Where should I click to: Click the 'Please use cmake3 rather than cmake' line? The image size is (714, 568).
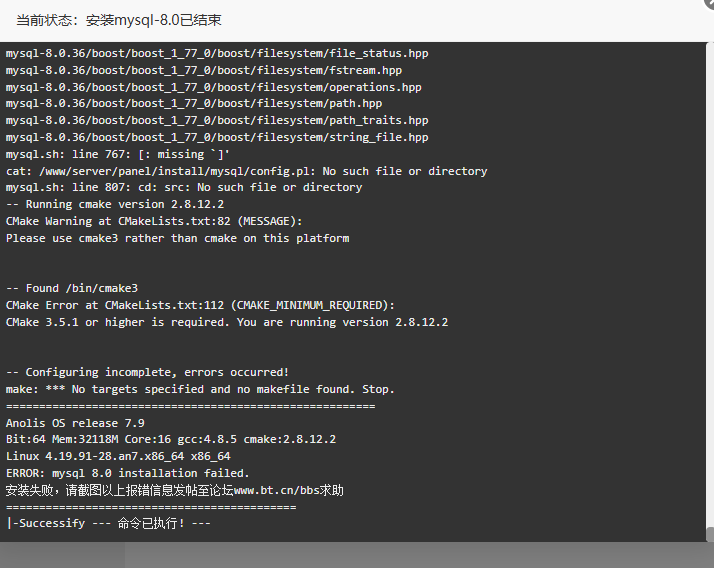click(x=178, y=238)
